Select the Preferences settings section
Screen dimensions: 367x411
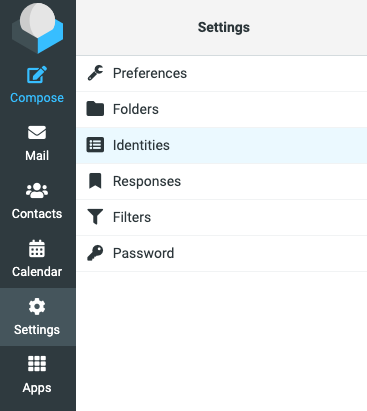click(x=222, y=73)
